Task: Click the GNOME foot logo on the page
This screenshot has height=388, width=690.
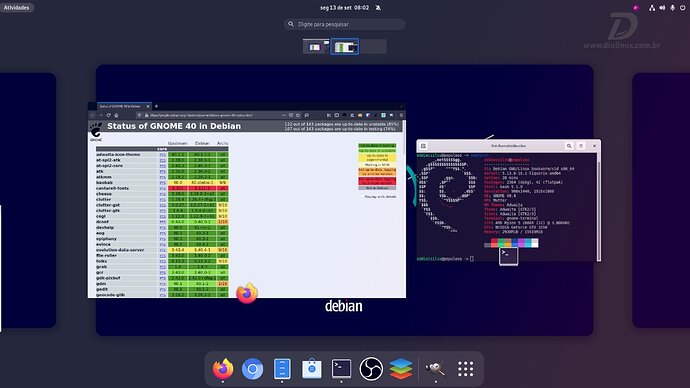Action: tap(96, 132)
